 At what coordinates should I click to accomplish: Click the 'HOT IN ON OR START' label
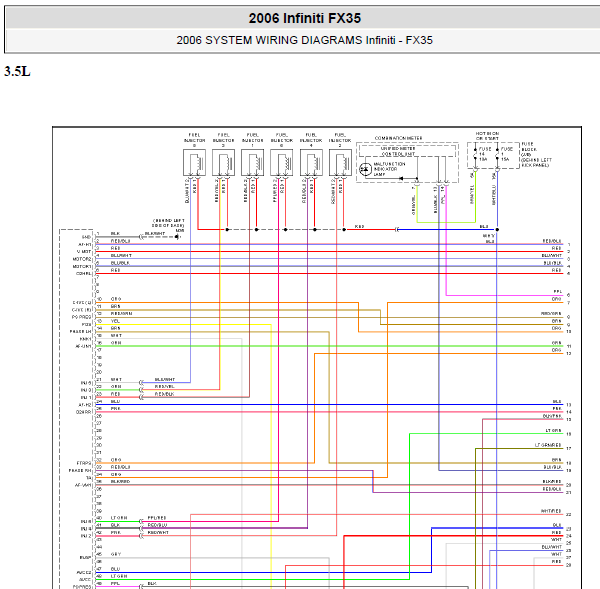point(487,136)
